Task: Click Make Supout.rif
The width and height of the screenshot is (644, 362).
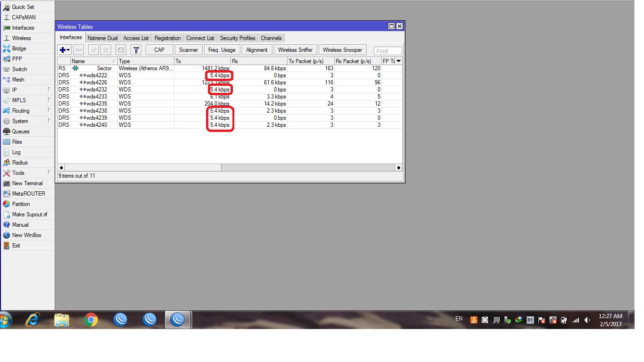Action: coord(30,214)
